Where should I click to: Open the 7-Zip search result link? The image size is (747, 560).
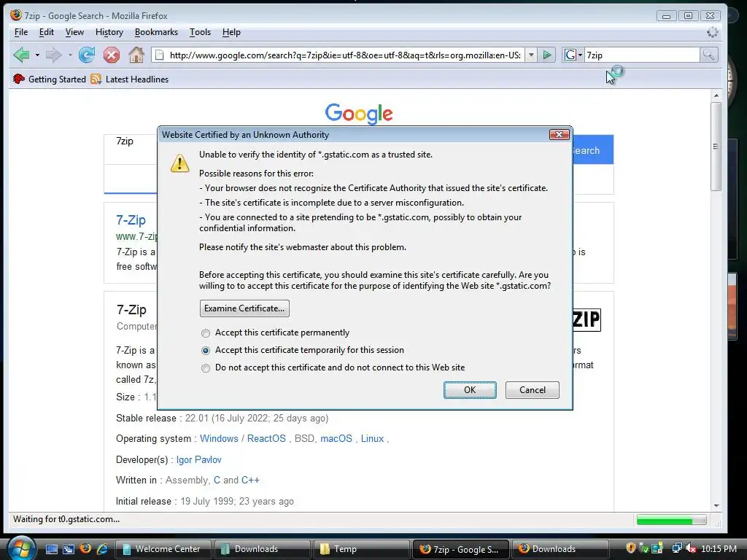click(131, 220)
